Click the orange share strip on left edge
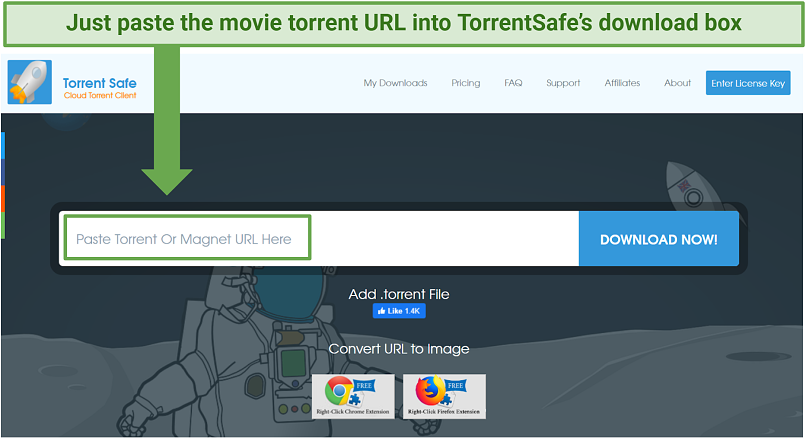 pyautogui.click(x=3, y=199)
